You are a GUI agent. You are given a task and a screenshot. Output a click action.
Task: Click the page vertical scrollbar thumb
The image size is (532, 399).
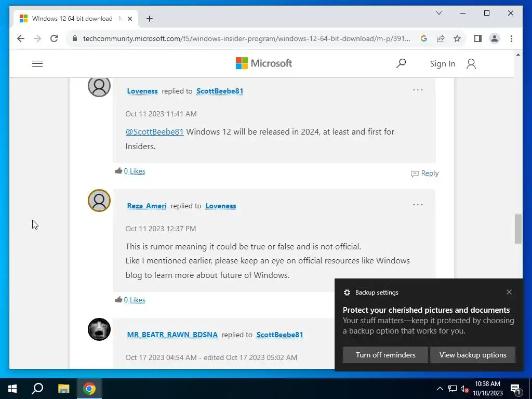point(518,229)
